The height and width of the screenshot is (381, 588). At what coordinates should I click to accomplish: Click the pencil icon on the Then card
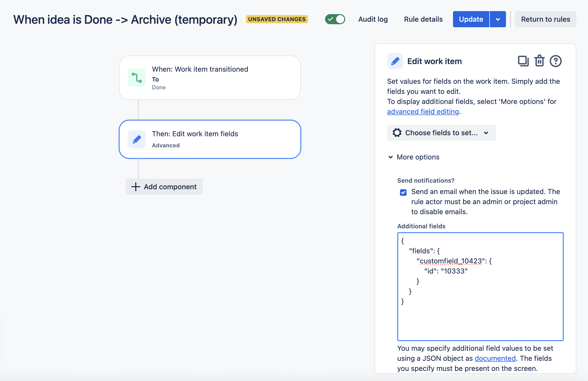[137, 139]
